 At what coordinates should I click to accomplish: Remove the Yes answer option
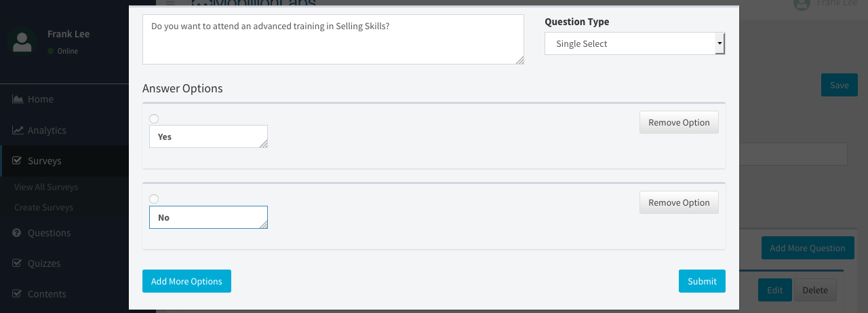coord(679,122)
